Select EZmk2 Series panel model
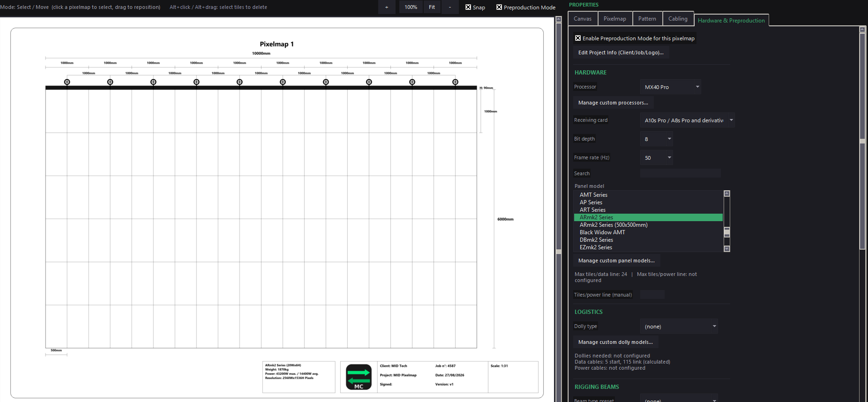The height and width of the screenshot is (402, 868). pos(648,247)
